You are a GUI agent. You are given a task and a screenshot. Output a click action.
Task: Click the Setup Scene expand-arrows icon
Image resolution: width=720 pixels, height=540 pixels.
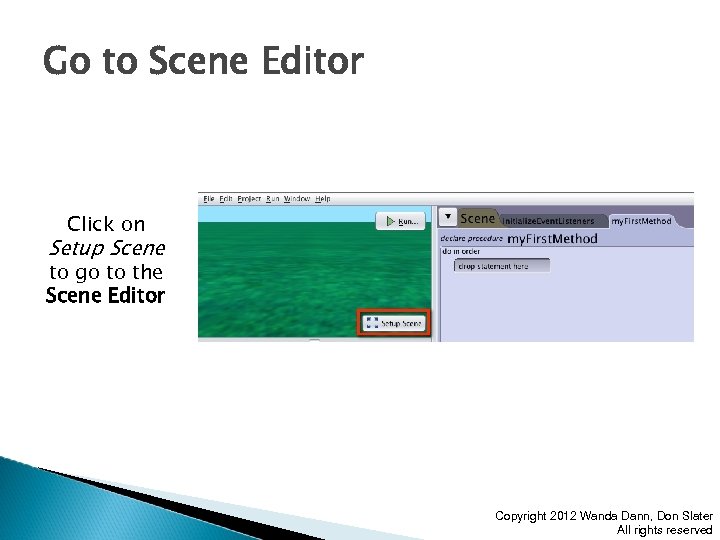pyautogui.click(x=372, y=323)
